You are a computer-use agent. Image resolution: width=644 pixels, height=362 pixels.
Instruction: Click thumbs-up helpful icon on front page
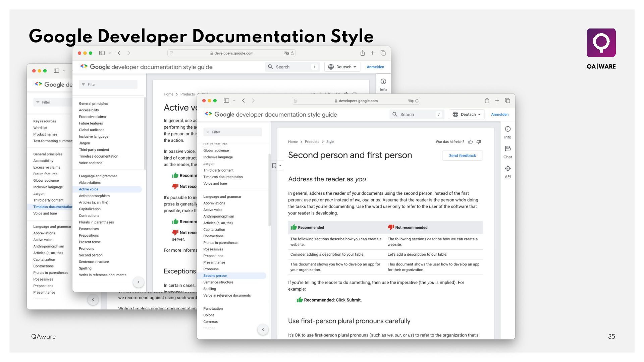(471, 142)
